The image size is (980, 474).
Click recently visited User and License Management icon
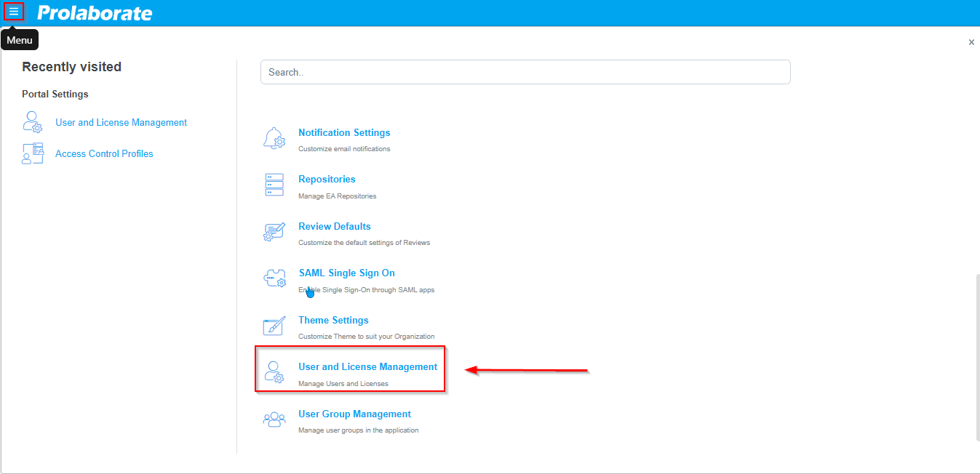(x=33, y=122)
